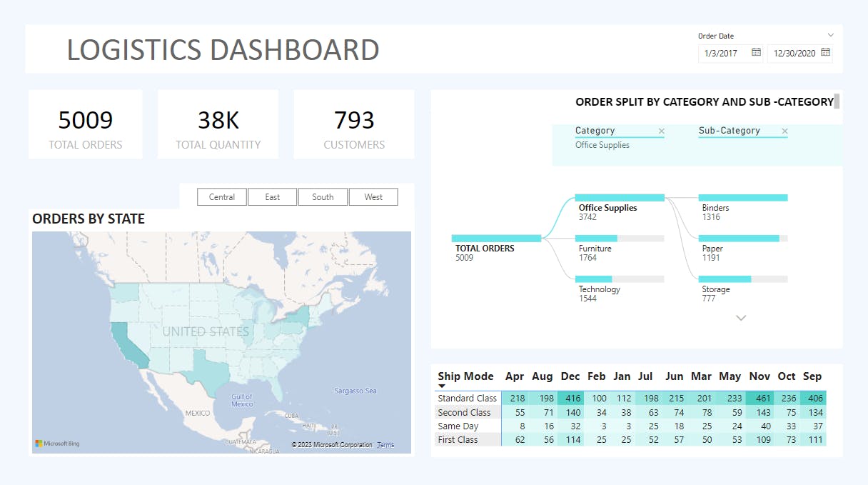Select the East region filter
This screenshot has height=485, width=868.
(273, 197)
